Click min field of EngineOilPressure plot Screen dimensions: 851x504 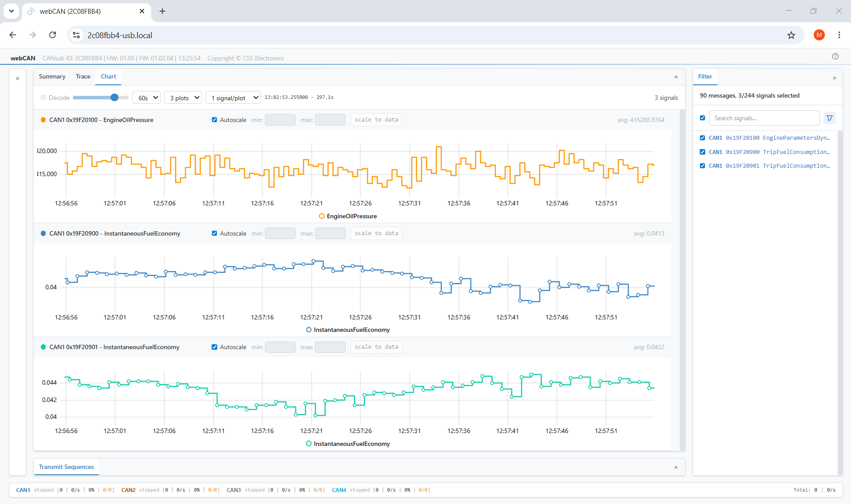[x=280, y=120]
